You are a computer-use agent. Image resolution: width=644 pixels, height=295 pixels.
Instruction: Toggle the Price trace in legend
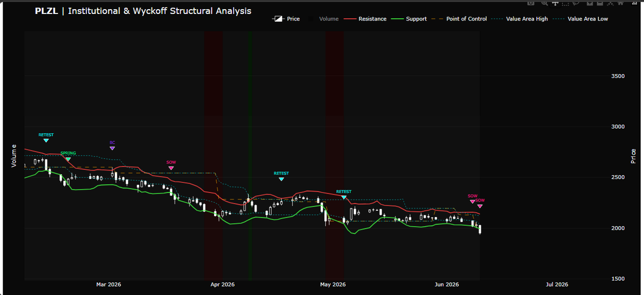click(x=286, y=19)
